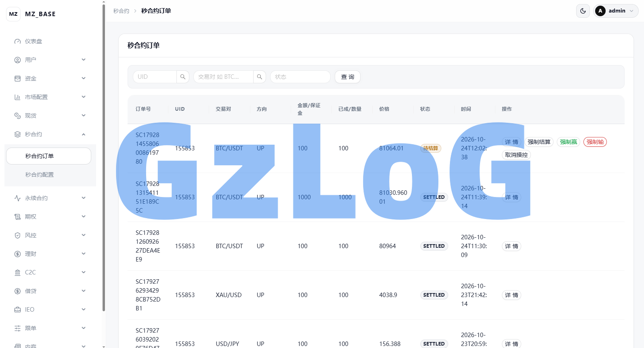Image resolution: width=644 pixels, height=348 pixels.
Task: Expand the 市场配置 menu chevron
Action: [x=84, y=97]
